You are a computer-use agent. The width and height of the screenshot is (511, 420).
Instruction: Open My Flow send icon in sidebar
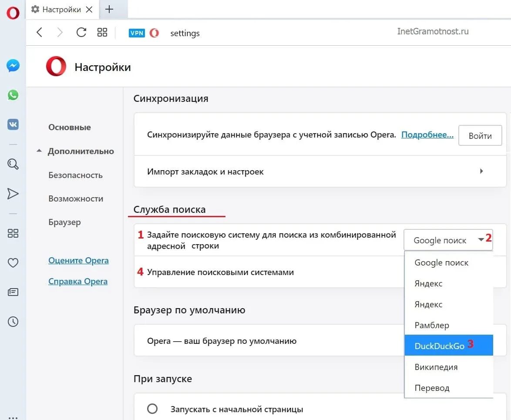[x=13, y=194]
